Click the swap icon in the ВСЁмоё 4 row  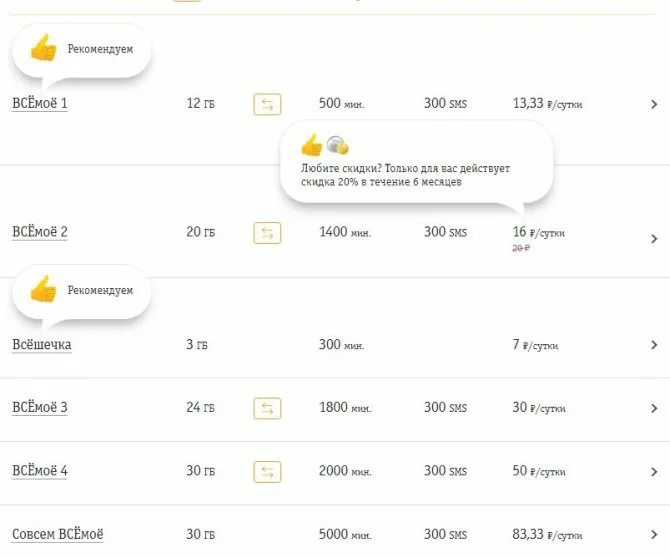coord(267,471)
